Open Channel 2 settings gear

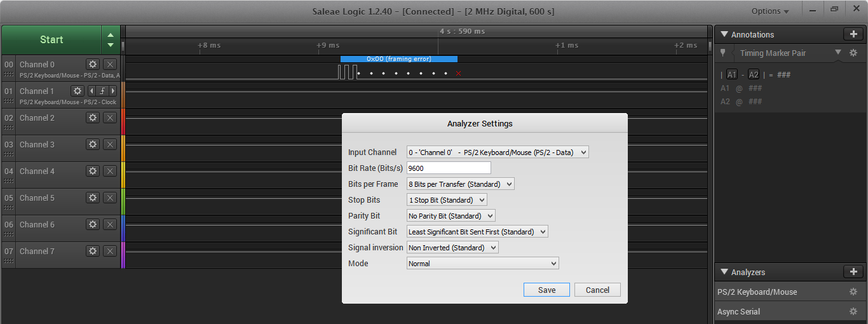[93, 118]
